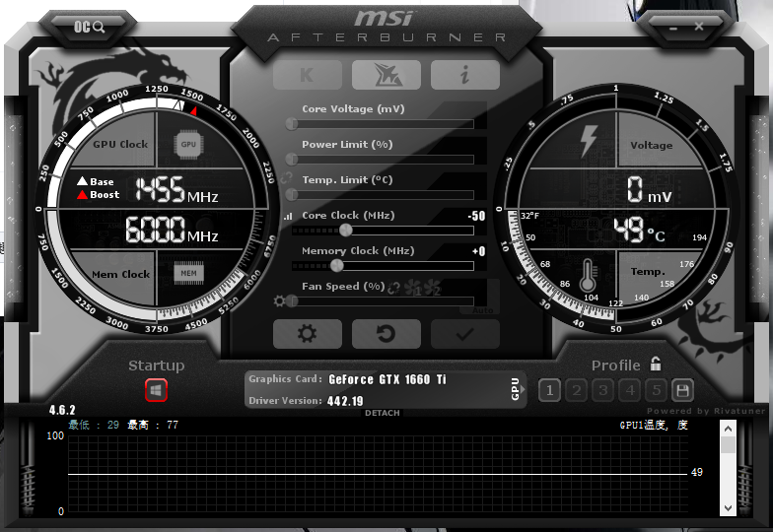Adjust Power Limit slider handle
Image resolution: width=773 pixels, height=532 pixels.
292,160
